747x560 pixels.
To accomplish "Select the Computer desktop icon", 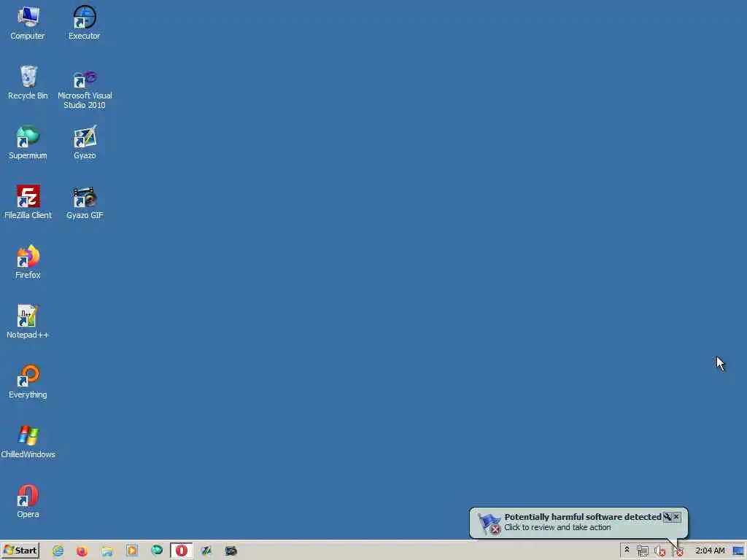I will [28, 23].
